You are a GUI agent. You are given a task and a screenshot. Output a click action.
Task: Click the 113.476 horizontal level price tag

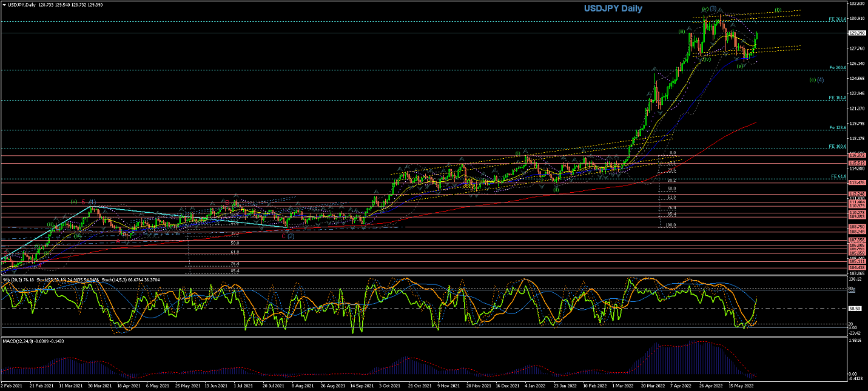click(x=857, y=182)
